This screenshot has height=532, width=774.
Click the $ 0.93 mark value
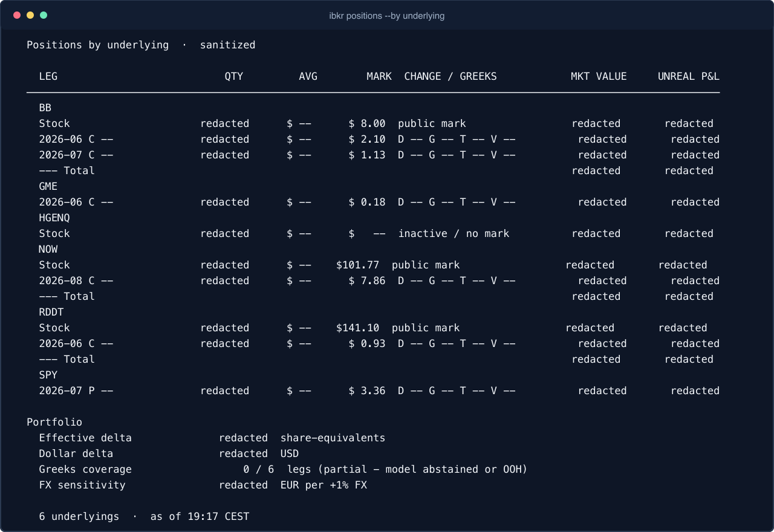point(367,343)
